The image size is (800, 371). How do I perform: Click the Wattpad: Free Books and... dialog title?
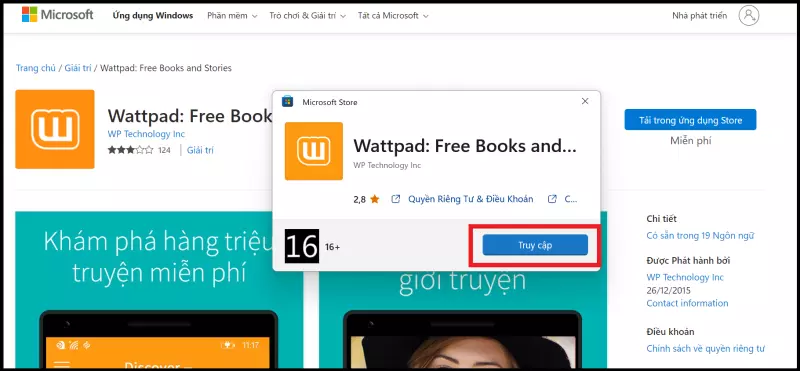point(465,146)
